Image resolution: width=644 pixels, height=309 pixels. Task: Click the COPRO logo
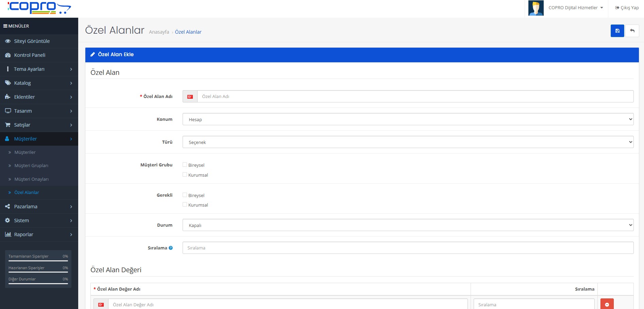point(39,8)
